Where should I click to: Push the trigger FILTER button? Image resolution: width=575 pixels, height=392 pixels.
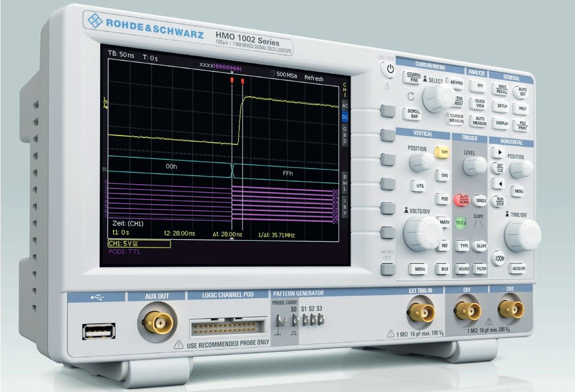[x=480, y=269]
